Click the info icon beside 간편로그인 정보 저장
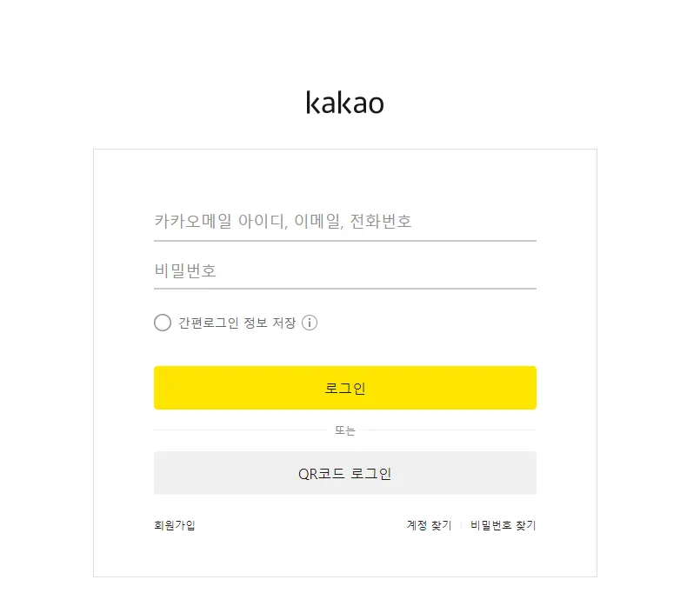The height and width of the screenshot is (613, 700). coord(310,323)
